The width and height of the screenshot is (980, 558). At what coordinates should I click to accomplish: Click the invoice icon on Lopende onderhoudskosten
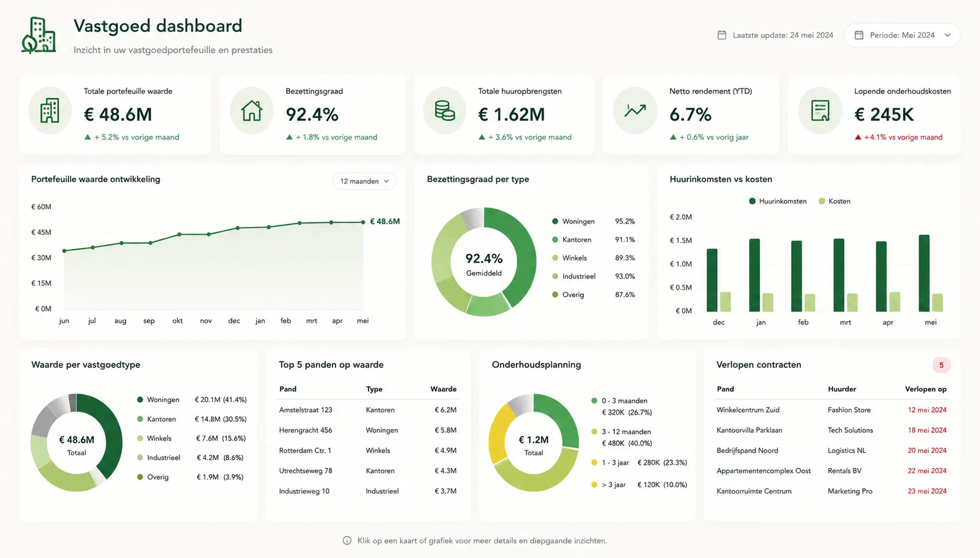pos(820,111)
